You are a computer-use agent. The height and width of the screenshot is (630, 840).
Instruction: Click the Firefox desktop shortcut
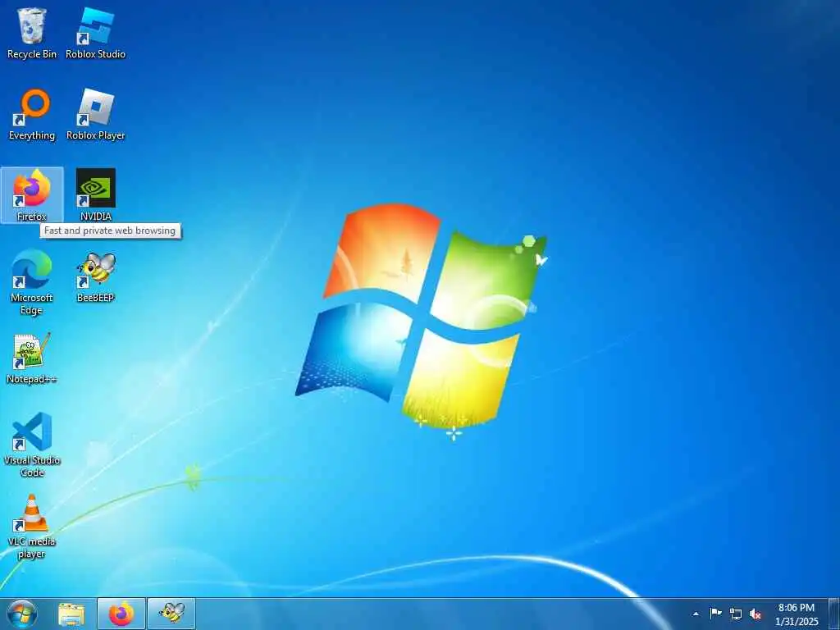pyautogui.click(x=32, y=195)
